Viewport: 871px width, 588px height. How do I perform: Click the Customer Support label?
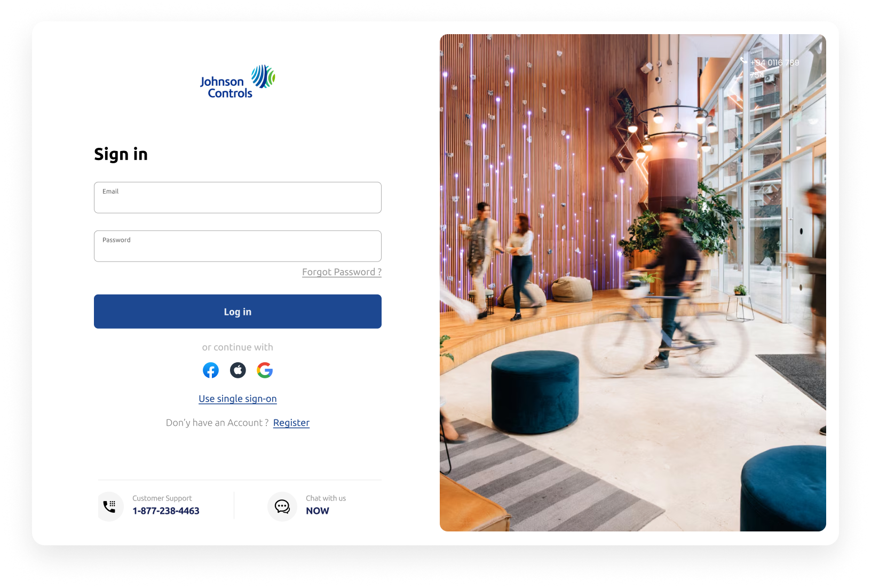pyautogui.click(x=162, y=498)
